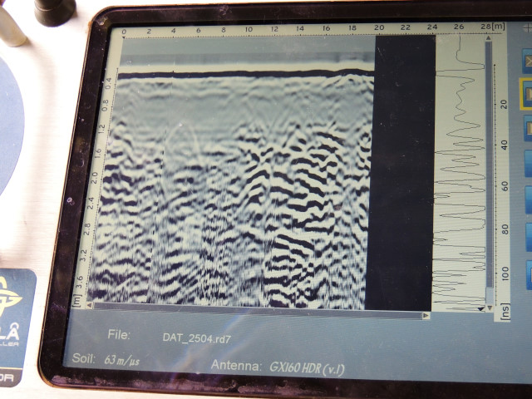Click the right arrow of the radargram scrollbar

tap(426, 316)
